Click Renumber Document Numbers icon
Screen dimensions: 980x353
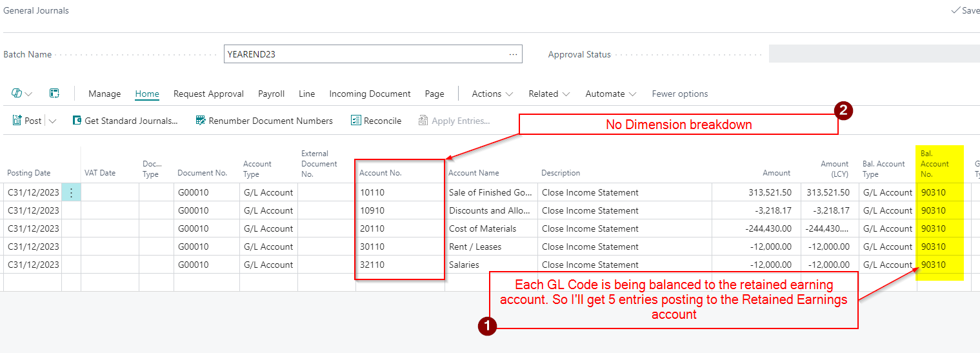(201, 121)
